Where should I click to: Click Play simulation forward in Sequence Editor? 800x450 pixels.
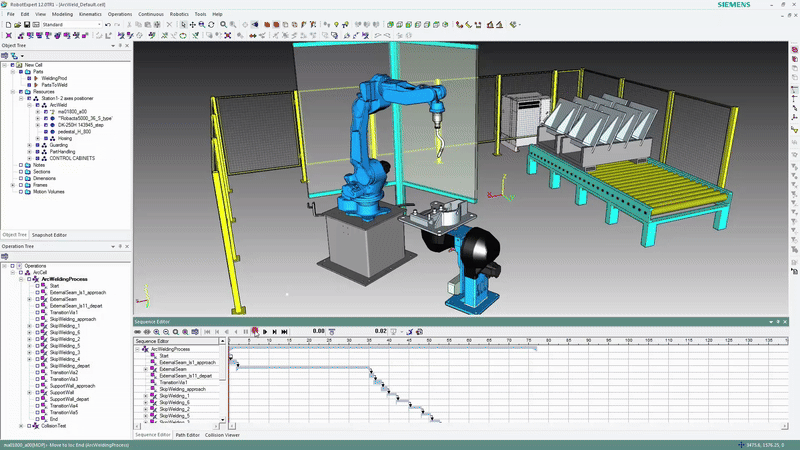[x=265, y=332]
